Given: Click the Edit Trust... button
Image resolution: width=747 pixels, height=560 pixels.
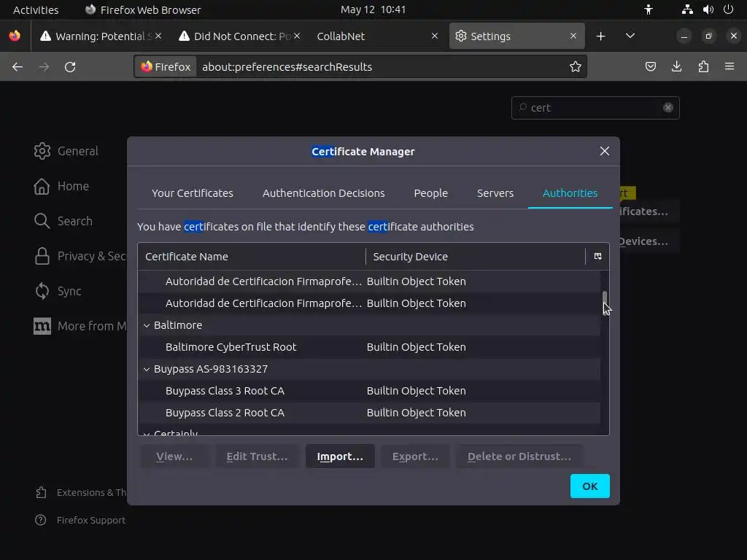Looking at the screenshot, I should click(258, 456).
